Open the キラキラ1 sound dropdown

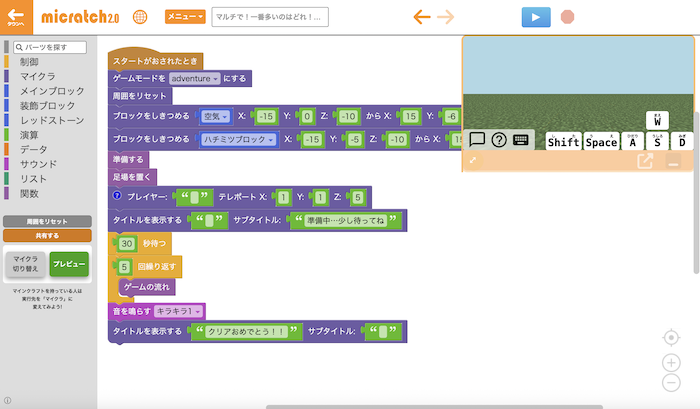[x=178, y=311]
